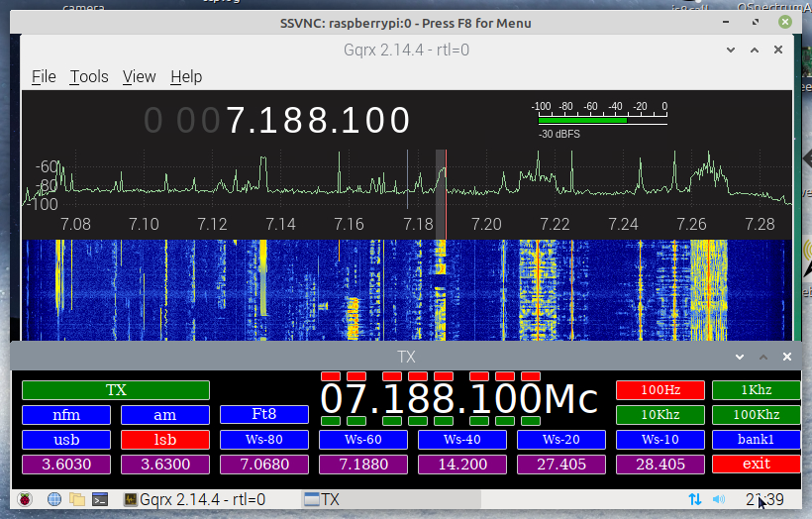Click the TX window chevron-down button
Screen dimensions: 812x519
740,357
